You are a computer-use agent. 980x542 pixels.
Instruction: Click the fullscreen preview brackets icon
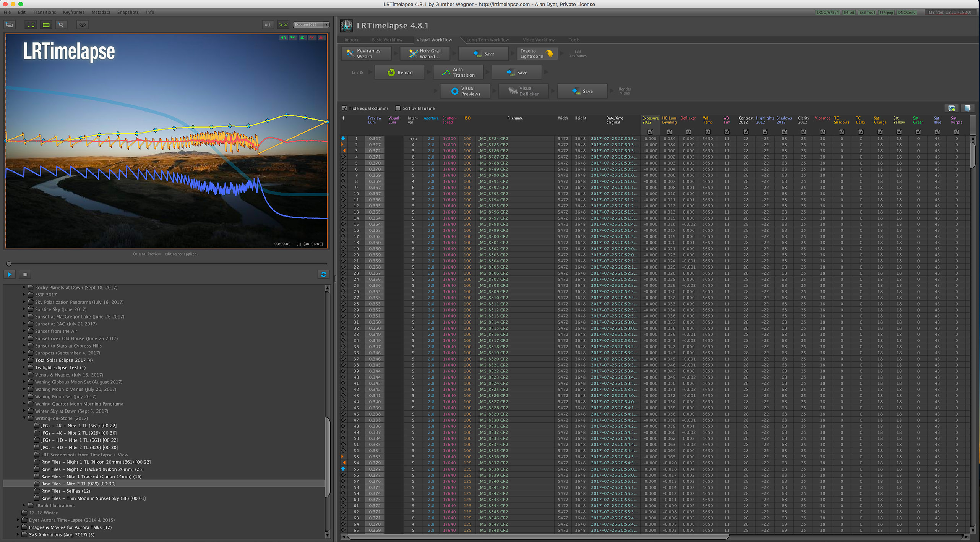click(x=31, y=25)
